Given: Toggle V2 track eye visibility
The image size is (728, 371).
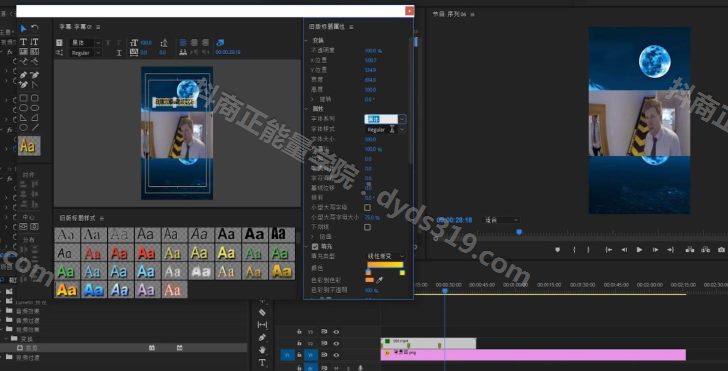Looking at the screenshot, I should pos(336,343).
